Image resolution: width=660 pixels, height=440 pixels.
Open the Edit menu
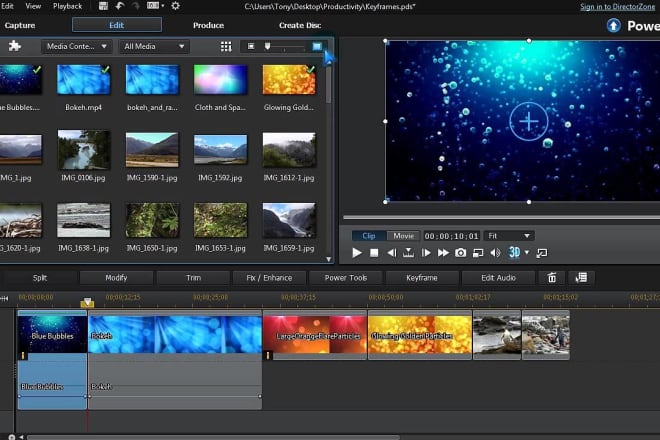point(7,6)
